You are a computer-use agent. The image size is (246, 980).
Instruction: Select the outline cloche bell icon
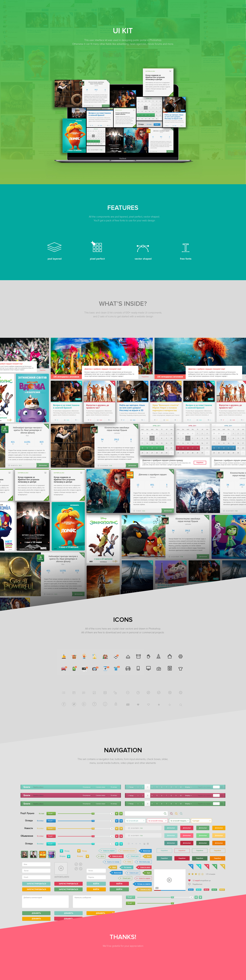click(x=128, y=657)
